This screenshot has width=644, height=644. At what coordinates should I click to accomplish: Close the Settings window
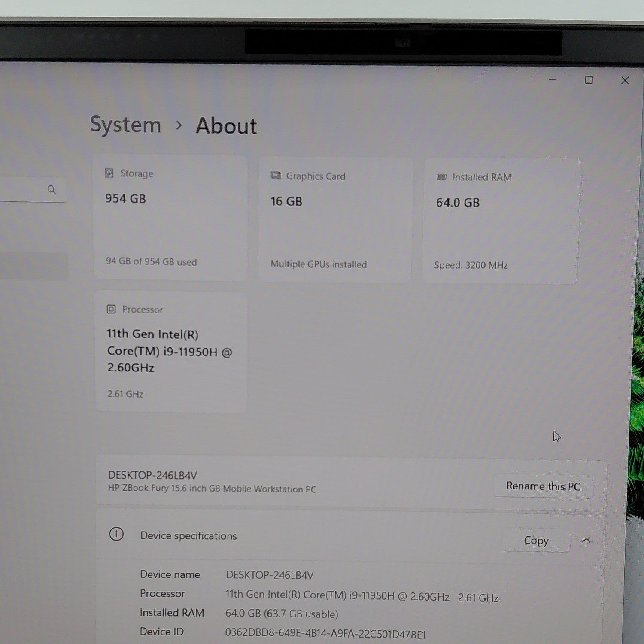tap(625, 80)
